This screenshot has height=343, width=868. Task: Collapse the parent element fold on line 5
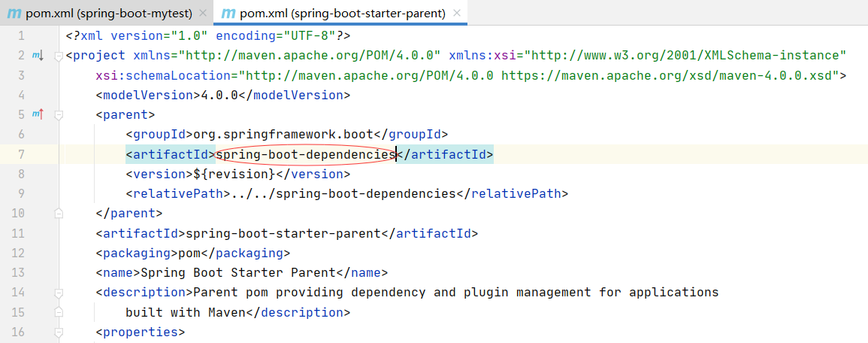point(59,114)
